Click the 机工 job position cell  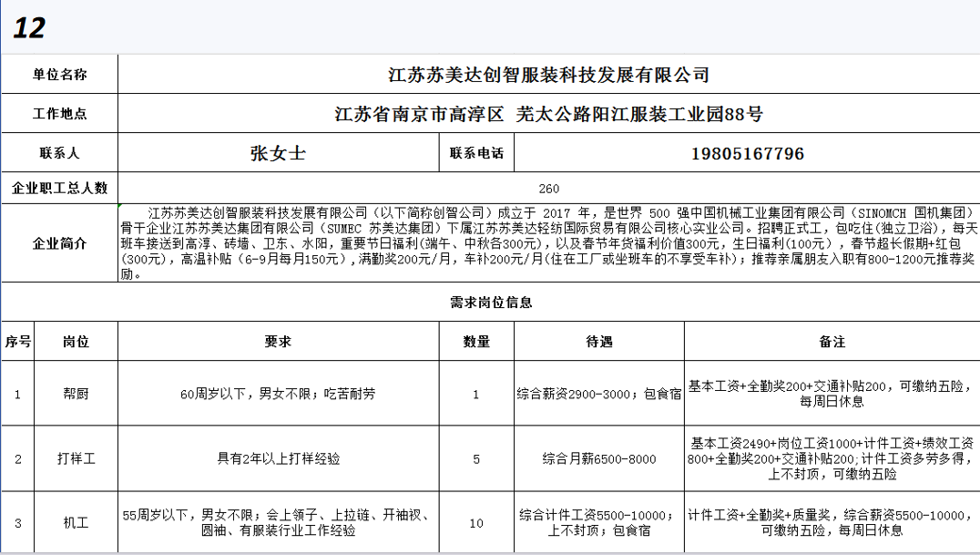76,523
